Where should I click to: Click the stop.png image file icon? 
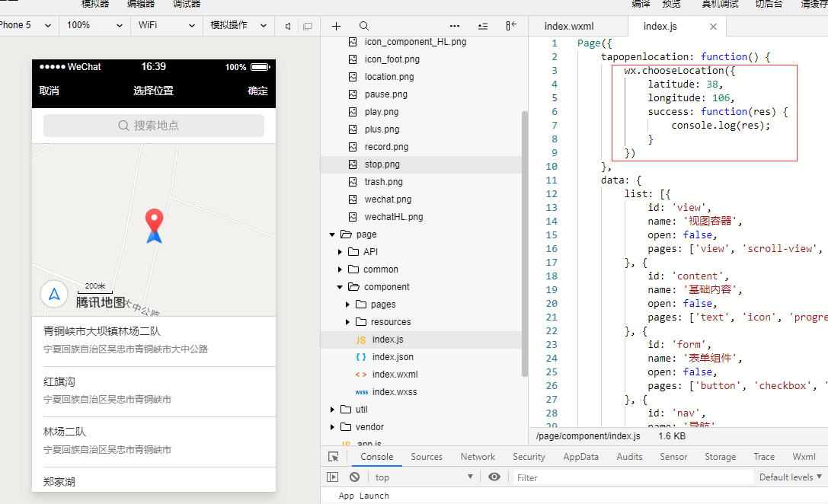353,164
